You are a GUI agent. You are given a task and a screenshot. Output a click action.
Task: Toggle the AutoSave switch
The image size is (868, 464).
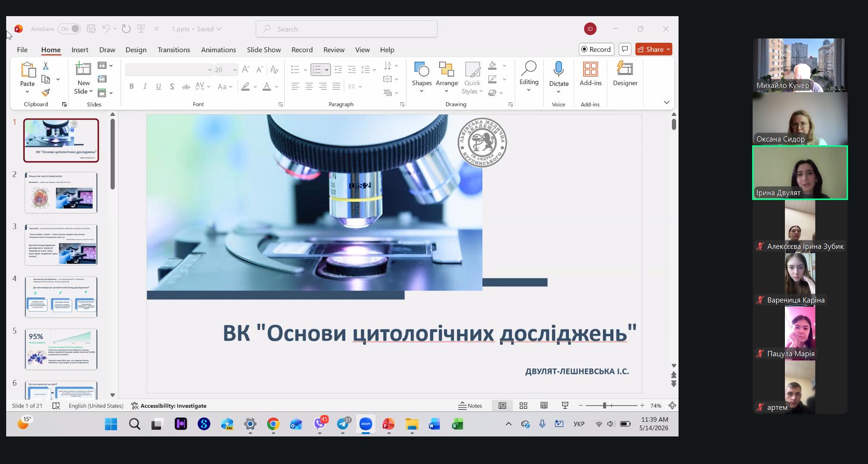69,29
